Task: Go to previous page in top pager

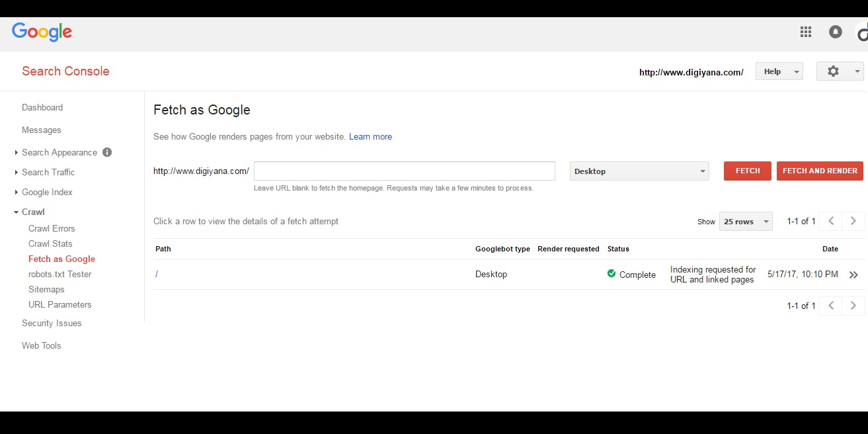Action: pyautogui.click(x=831, y=221)
